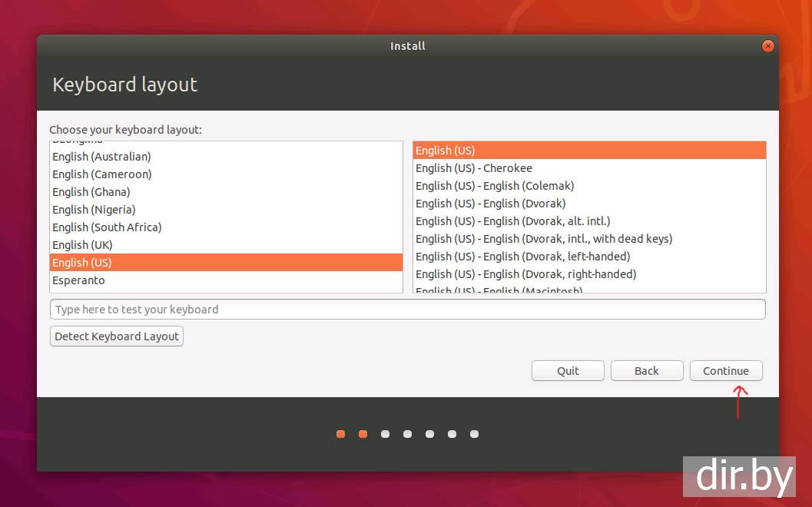Select English (Australian) layout
Screen dimensions: 812x507
tap(227, 157)
